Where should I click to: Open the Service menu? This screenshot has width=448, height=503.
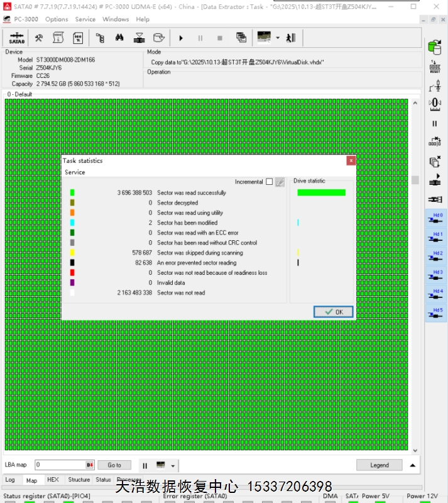(85, 19)
